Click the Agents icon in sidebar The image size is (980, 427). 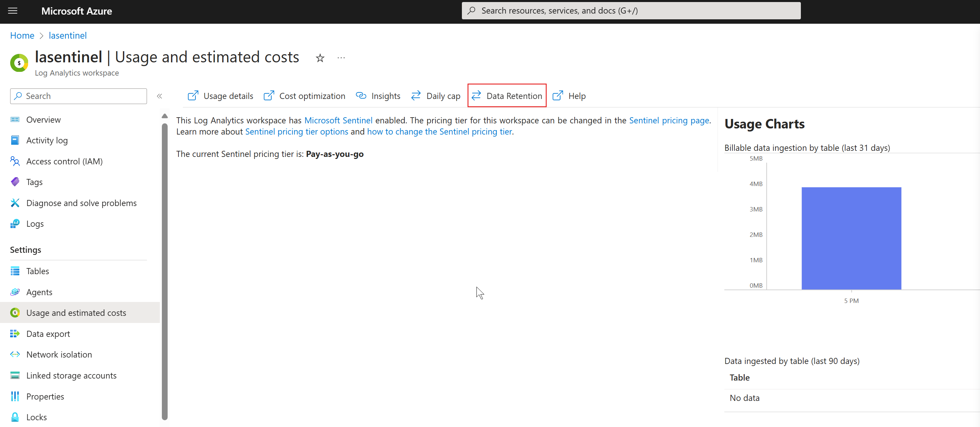tap(15, 292)
